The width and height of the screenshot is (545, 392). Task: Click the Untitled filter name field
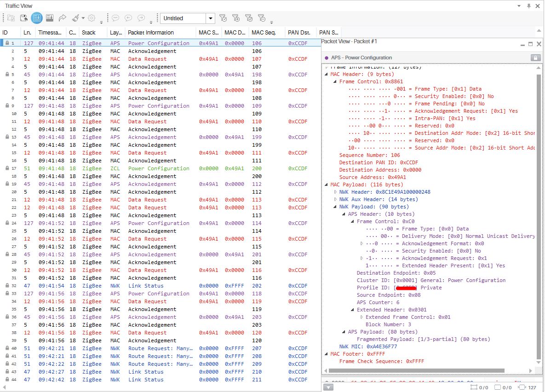(183, 18)
